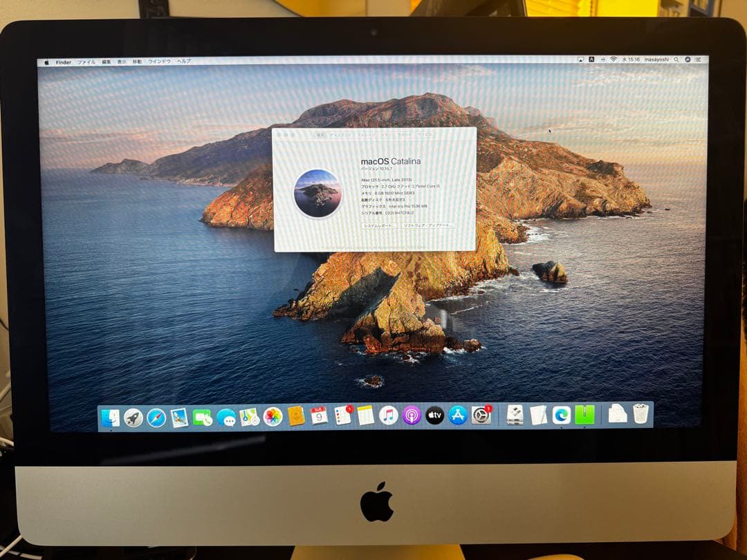747x560 pixels.
Task: Click the Wi-Fi icon in menu bar
Action: click(x=614, y=61)
